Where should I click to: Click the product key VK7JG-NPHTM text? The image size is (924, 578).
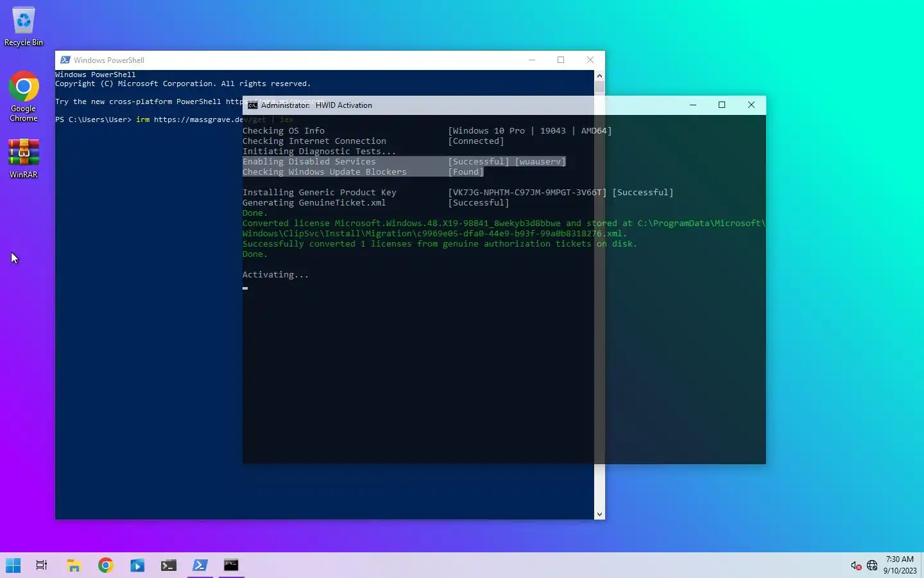click(x=527, y=192)
